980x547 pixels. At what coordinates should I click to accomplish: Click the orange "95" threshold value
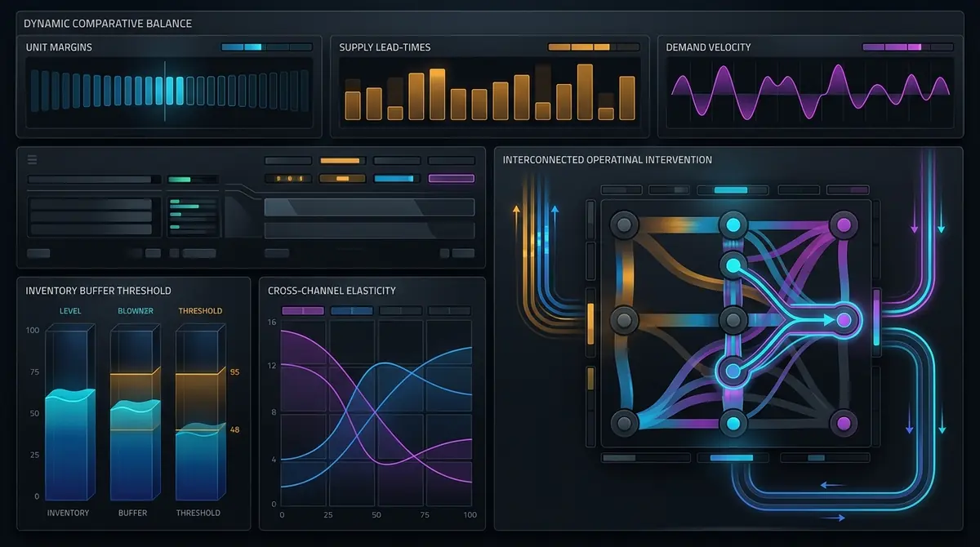pos(234,372)
